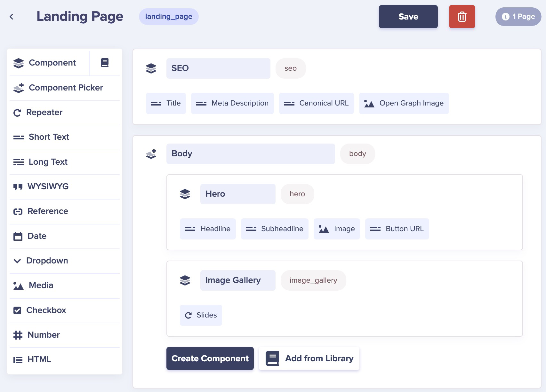Choose WYSIWYG from the field list

pos(48,186)
